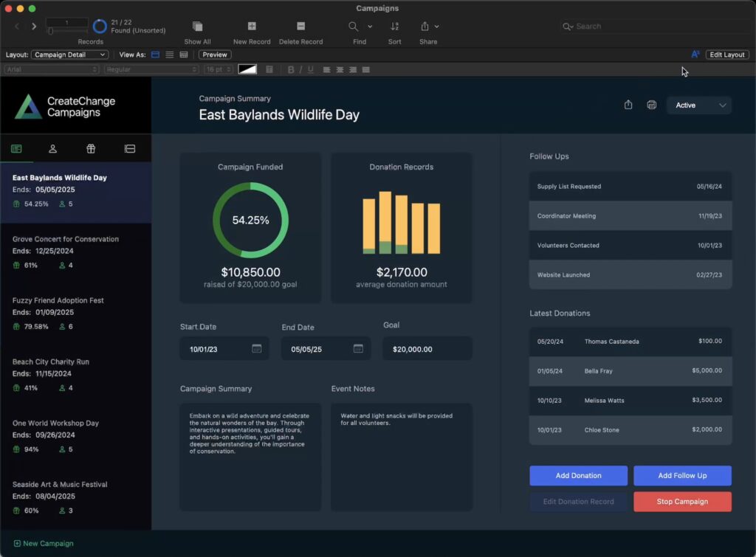Open the donors tab with person icon
Image resolution: width=756 pixels, height=557 pixels.
pos(53,149)
